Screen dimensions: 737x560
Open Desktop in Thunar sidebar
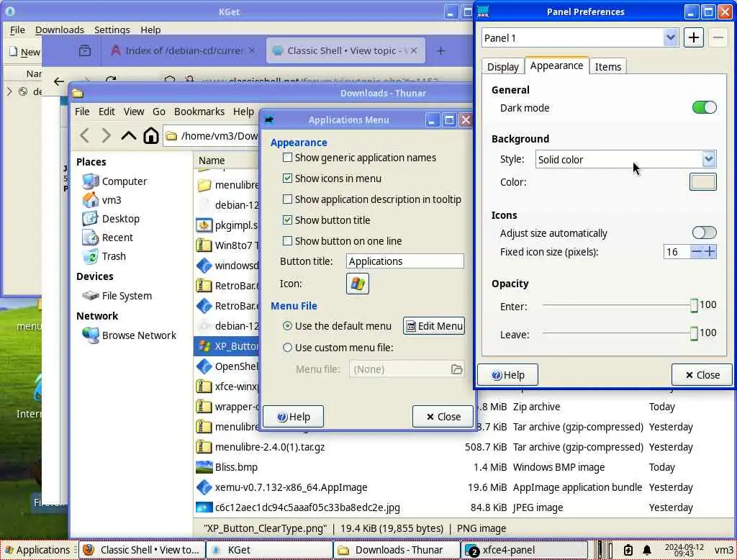(120, 219)
